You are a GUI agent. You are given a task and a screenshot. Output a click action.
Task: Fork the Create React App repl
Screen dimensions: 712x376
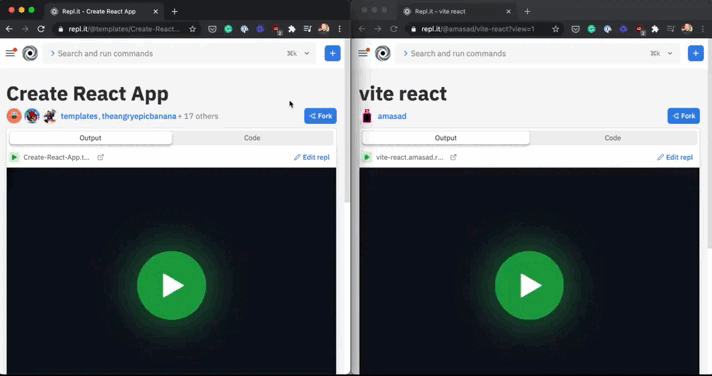(x=320, y=116)
